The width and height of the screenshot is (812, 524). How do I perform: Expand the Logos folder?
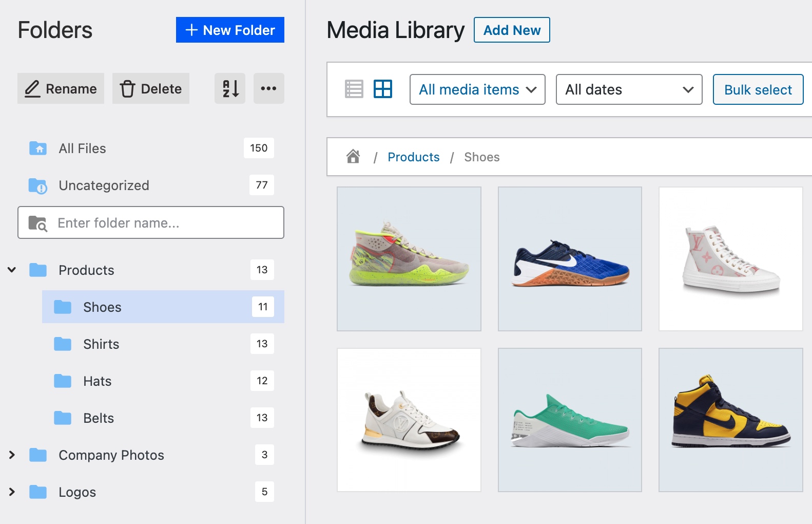pos(12,492)
